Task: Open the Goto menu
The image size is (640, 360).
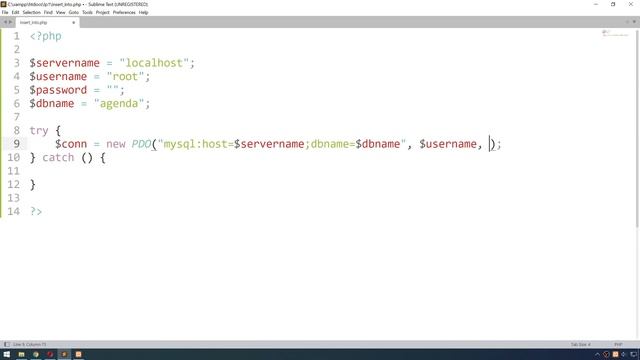Action: click(73, 13)
